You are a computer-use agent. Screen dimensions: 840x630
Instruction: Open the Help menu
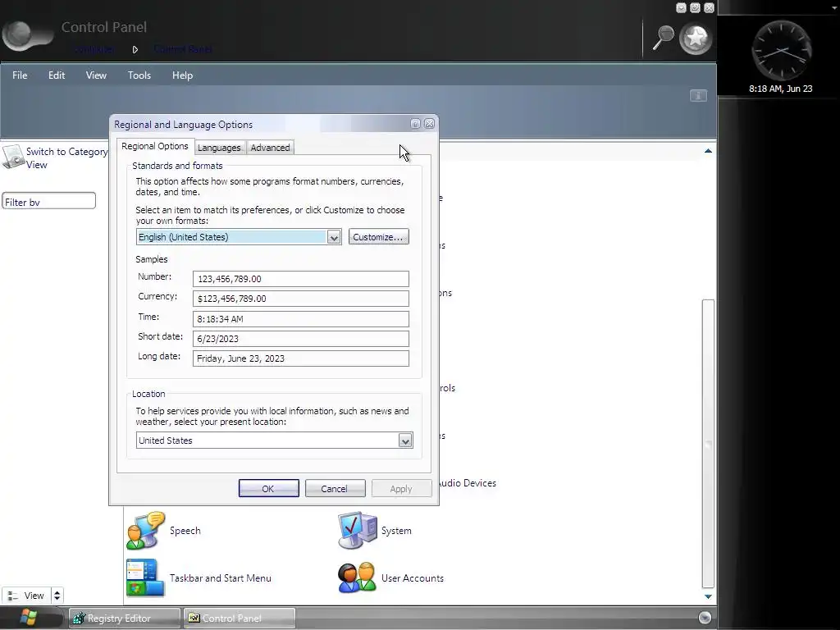coord(182,75)
